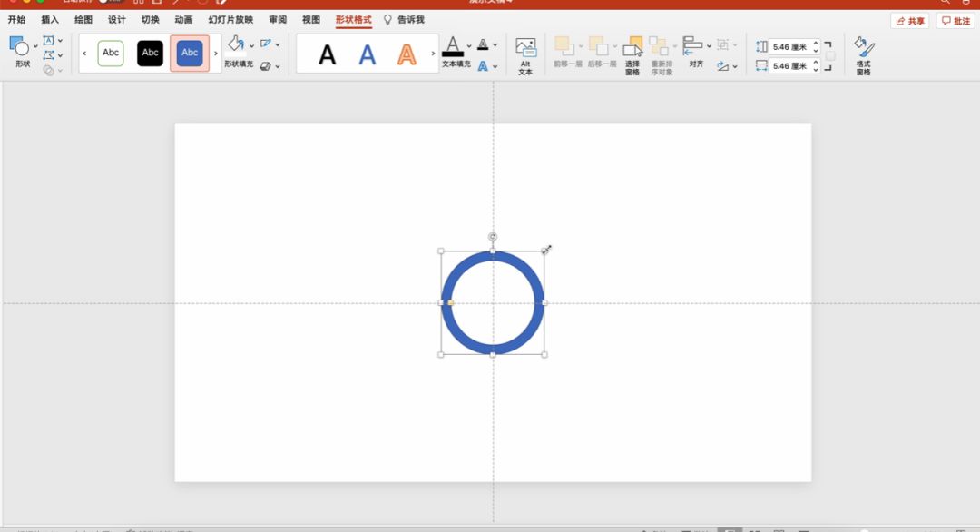Show more WordArt styles
The height and width of the screenshot is (532, 980).
click(433, 54)
